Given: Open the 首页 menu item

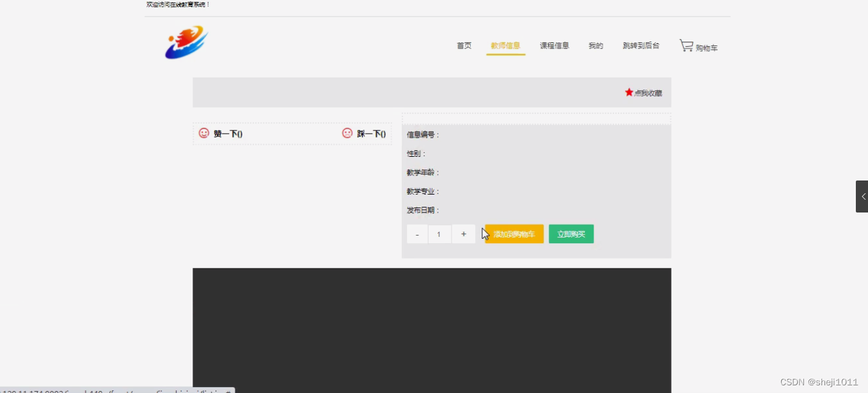Looking at the screenshot, I should [x=464, y=45].
